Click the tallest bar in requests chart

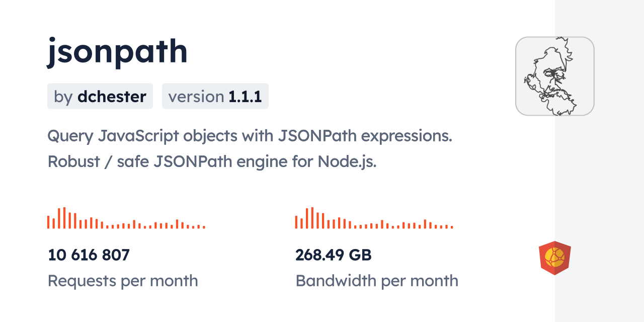click(x=64, y=218)
